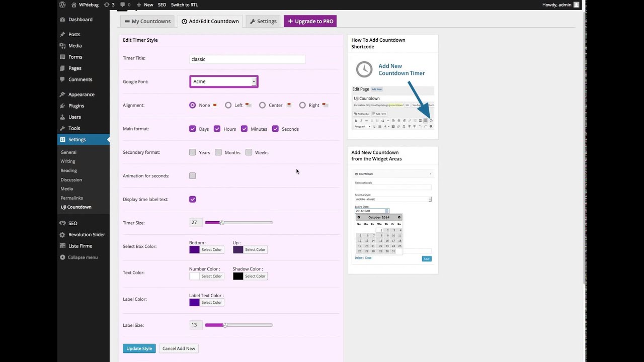Open the My Countdowns tab
This screenshot has width=644, height=362.
(147, 21)
